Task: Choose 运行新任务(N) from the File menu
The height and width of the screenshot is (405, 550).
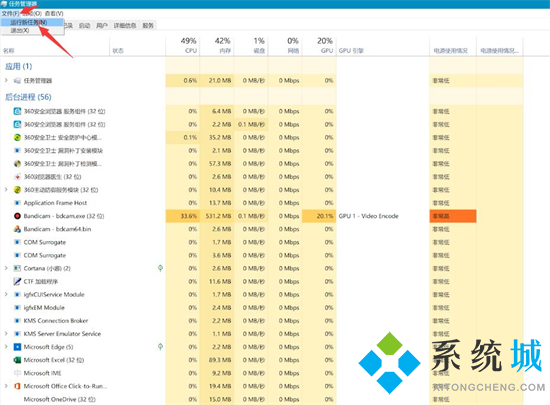Action: 32,22
